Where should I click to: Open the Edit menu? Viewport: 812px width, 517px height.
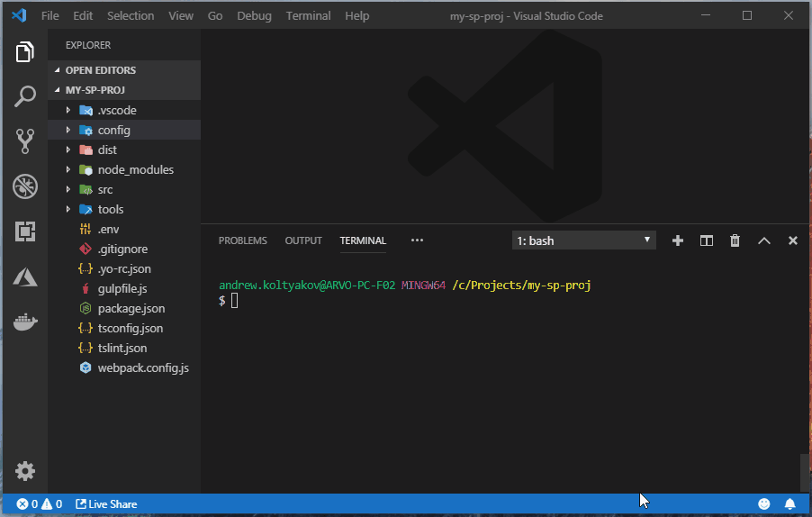[83, 15]
